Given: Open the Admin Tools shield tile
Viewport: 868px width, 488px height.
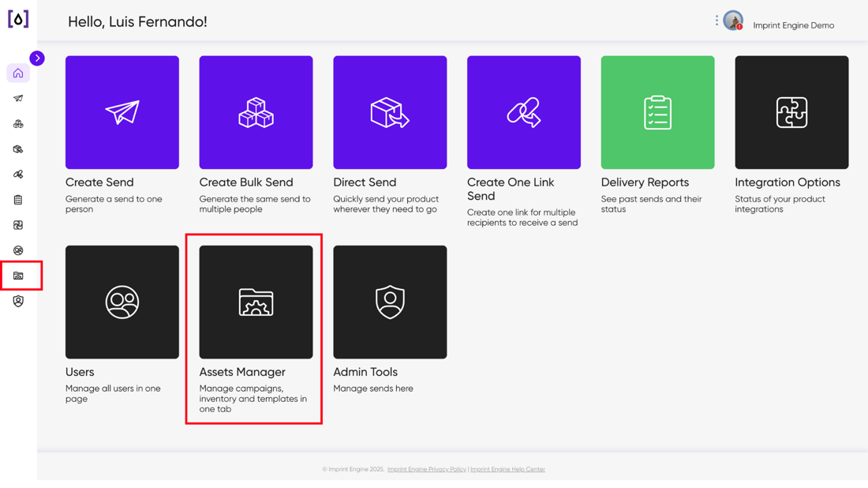Looking at the screenshot, I should 390,302.
